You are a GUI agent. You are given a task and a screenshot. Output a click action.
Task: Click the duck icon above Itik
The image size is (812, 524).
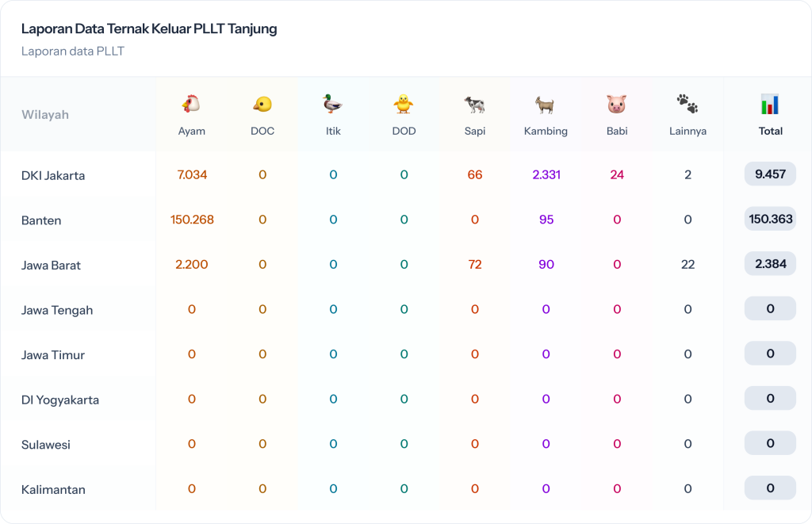[x=333, y=105]
